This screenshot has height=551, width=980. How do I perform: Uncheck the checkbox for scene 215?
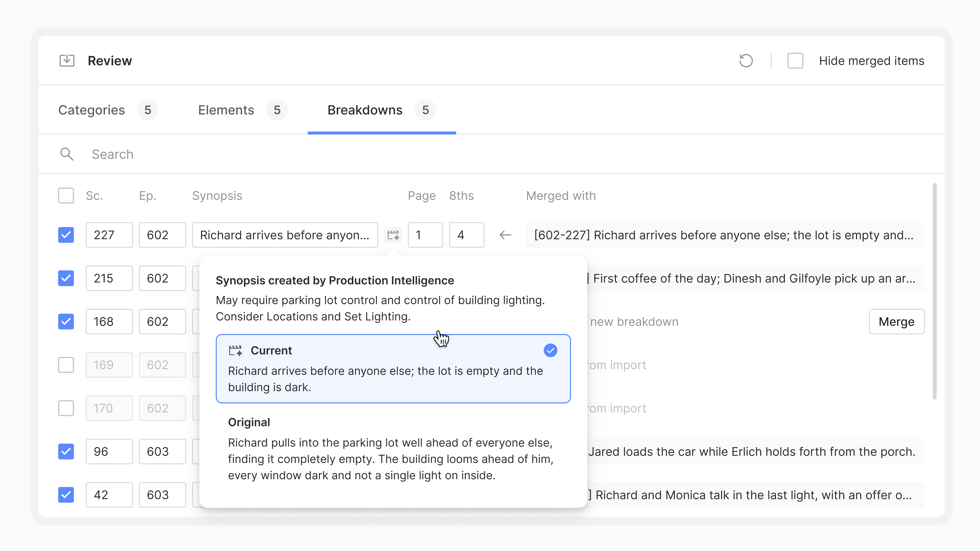pyautogui.click(x=66, y=278)
